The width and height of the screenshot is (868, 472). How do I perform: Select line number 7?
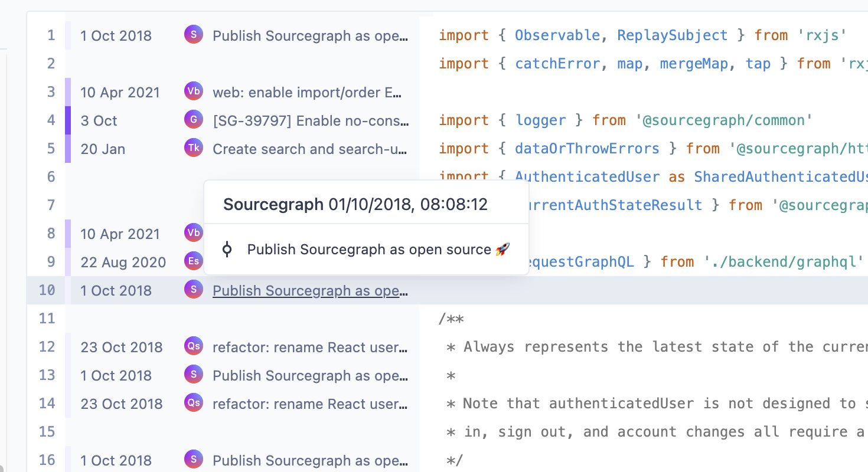(51, 205)
